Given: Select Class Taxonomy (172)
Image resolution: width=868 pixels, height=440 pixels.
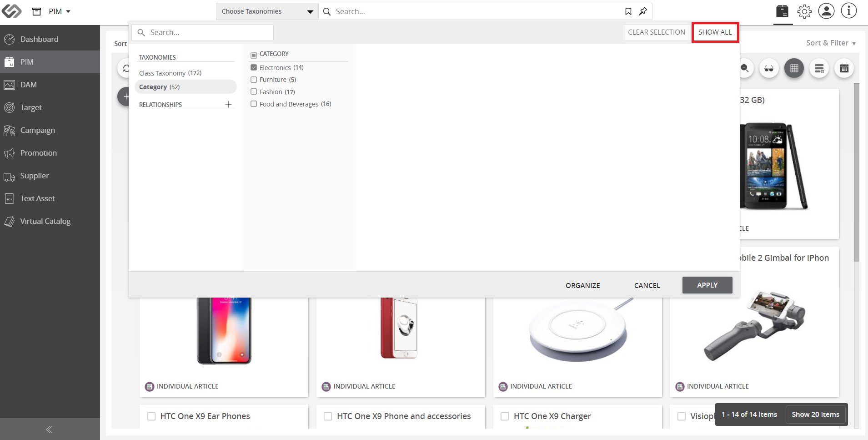Looking at the screenshot, I should click(171, 73).
